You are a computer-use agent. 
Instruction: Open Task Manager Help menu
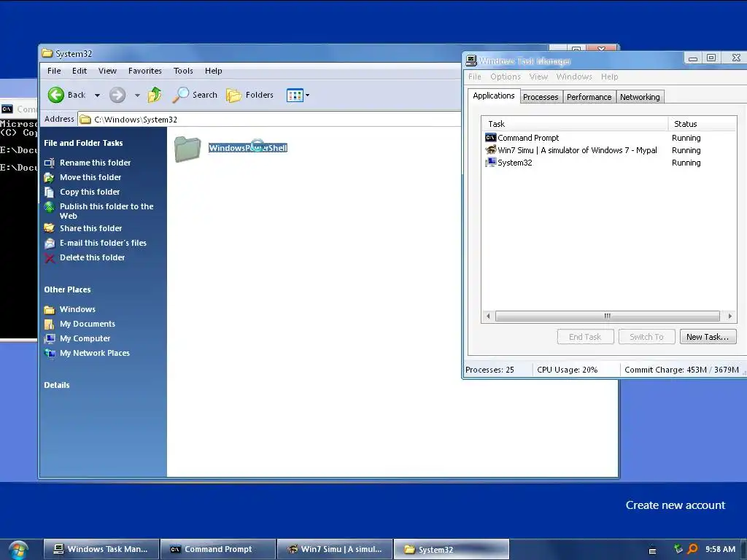[609, 77]
